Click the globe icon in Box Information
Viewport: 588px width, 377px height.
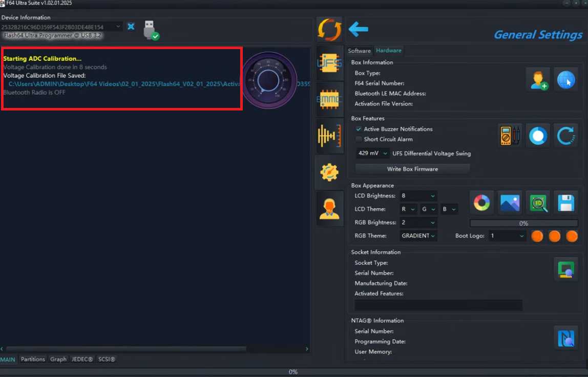click(x=566, y=80)
